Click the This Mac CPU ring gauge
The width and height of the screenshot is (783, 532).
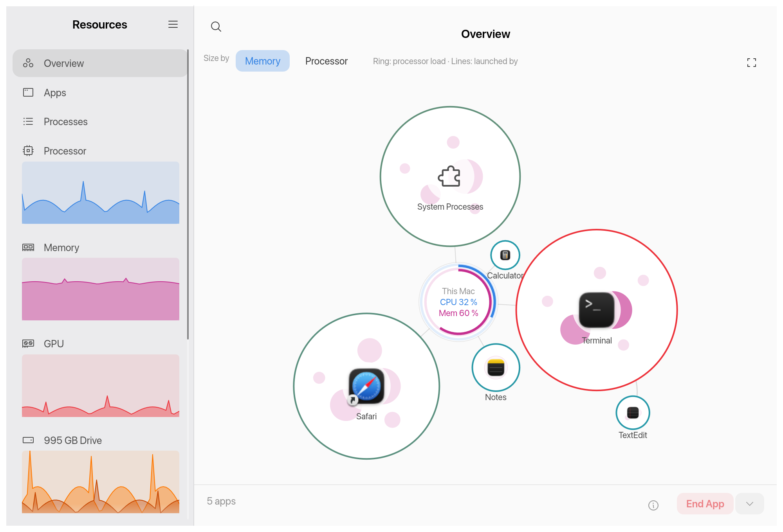point(458,302)
